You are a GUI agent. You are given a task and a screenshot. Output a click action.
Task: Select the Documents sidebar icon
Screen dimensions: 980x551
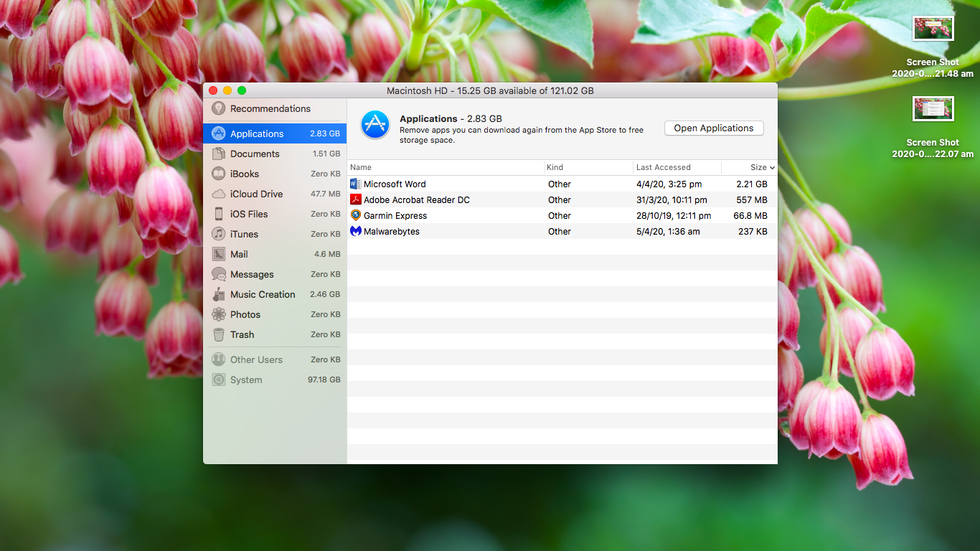[x=219, y=154]
